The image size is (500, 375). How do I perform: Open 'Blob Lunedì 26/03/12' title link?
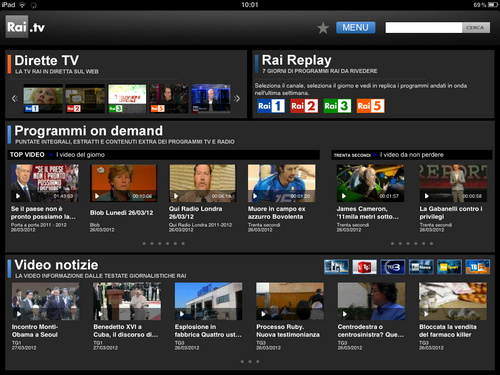(x=122, y=213)
